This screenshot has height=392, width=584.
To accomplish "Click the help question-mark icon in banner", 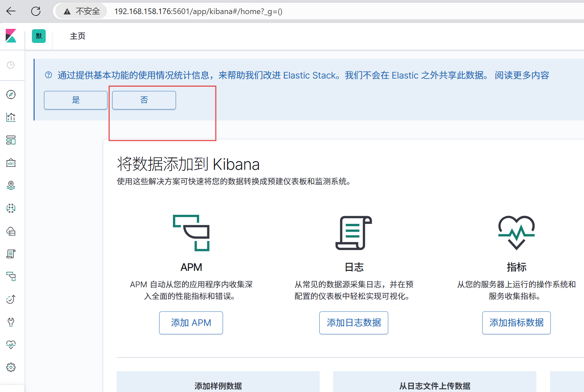I will click(x=49, y=75).
